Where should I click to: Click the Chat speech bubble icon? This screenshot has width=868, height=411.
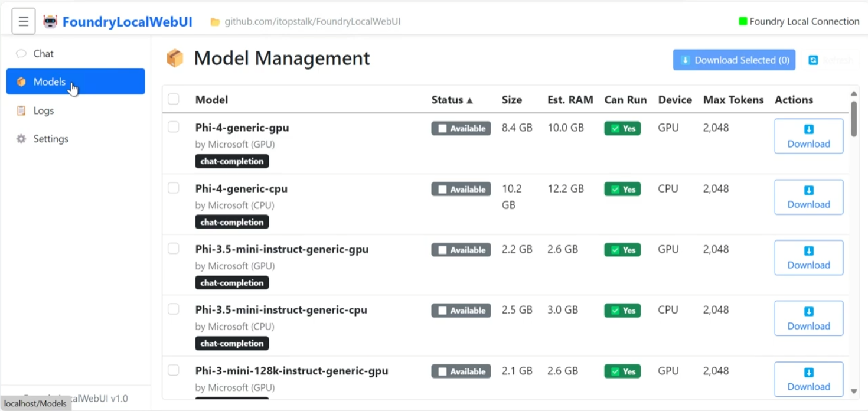click(x=21, y=54)
